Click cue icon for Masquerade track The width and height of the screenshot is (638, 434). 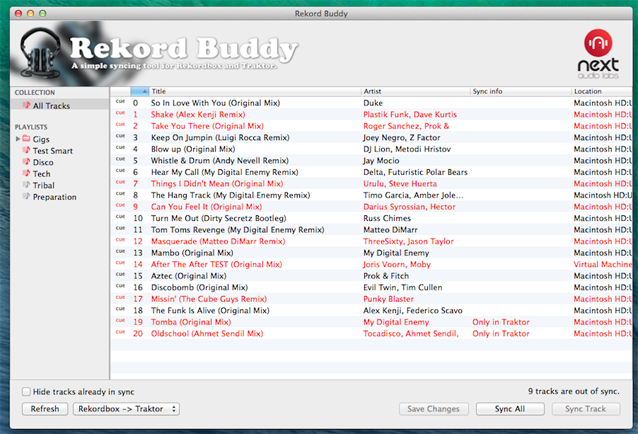(120, 240)
